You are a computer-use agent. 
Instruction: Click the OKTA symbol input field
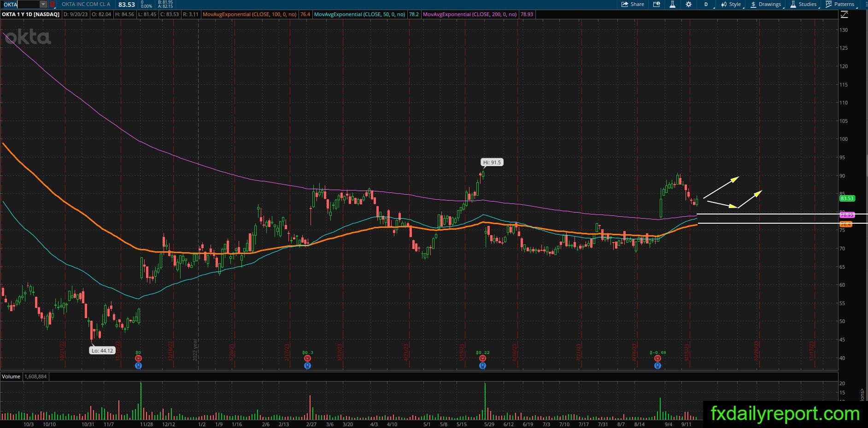coord(21,4)
